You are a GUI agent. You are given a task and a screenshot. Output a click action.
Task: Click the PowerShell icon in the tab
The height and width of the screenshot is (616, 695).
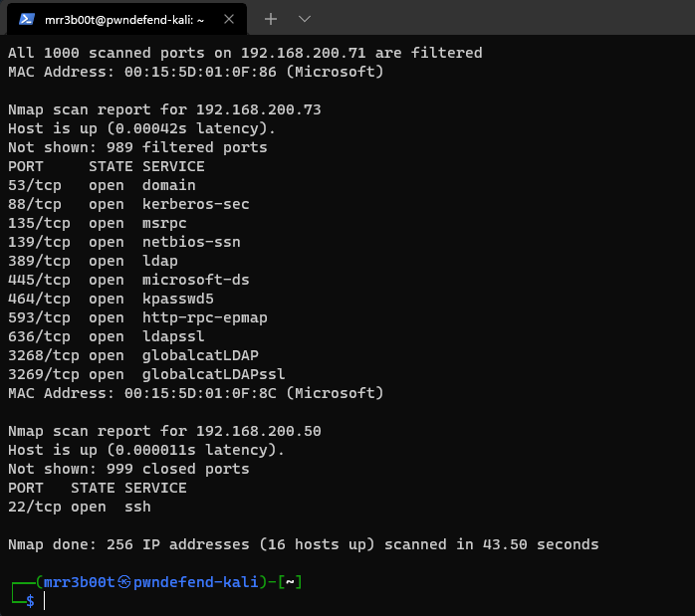pyautogui.click(x=27, y=19)
